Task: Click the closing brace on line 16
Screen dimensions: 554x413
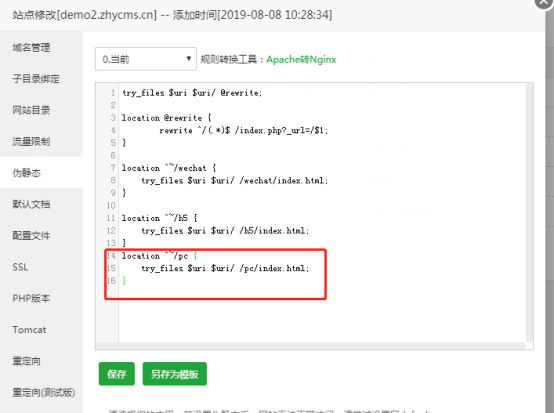Action: tap(124, 281)
